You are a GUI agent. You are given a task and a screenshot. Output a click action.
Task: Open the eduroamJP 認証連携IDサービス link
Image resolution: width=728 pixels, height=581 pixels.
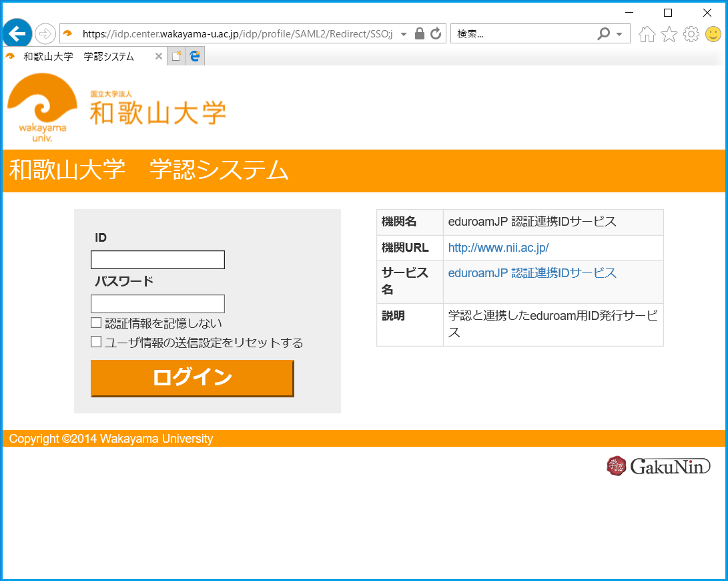click(x=532, y=273)
